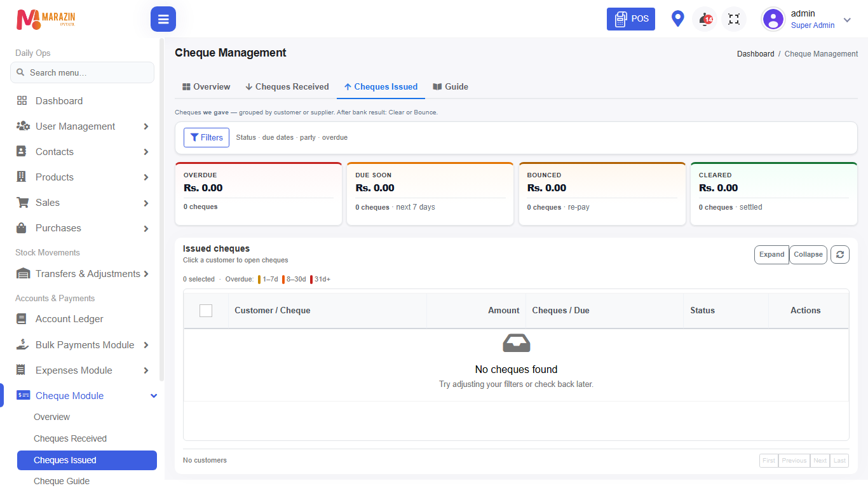868x488 pixels.
Task: Click the Cheque Module money icon
Action: click(x=24, y=395)
